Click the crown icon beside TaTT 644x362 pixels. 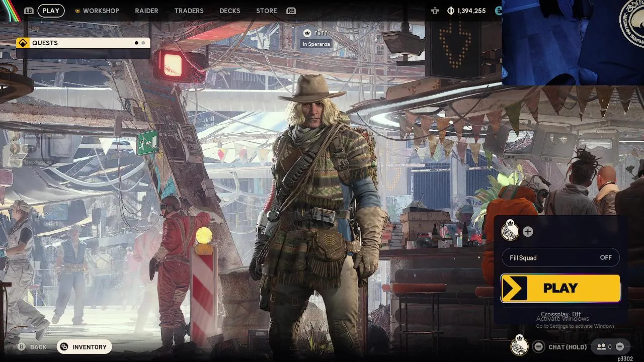tap(307, 33)
